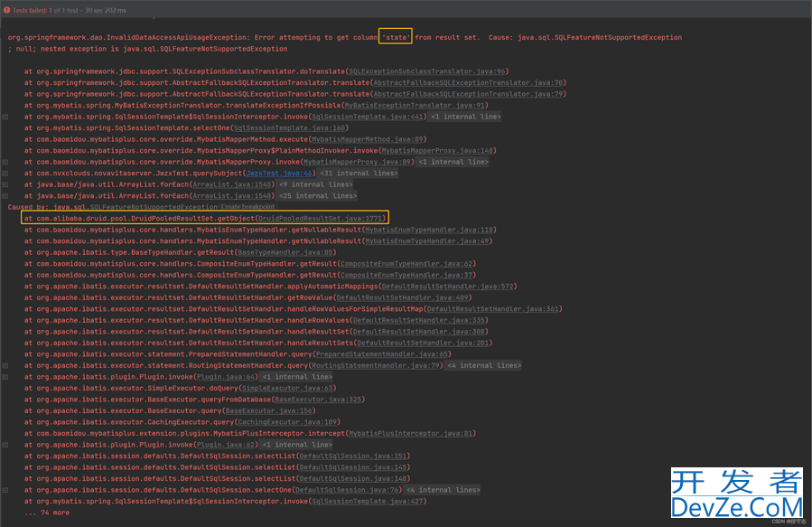Viewport: 812px width, 527px height.
Task: Open CompositeEnumTypeHandler.java:62 link
Action: click(406, 264)
